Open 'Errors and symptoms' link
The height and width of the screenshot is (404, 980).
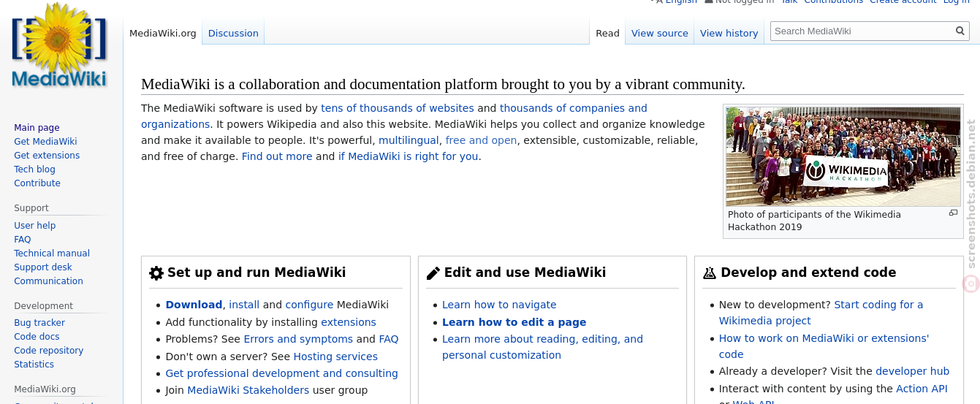(x=298, y=339)
